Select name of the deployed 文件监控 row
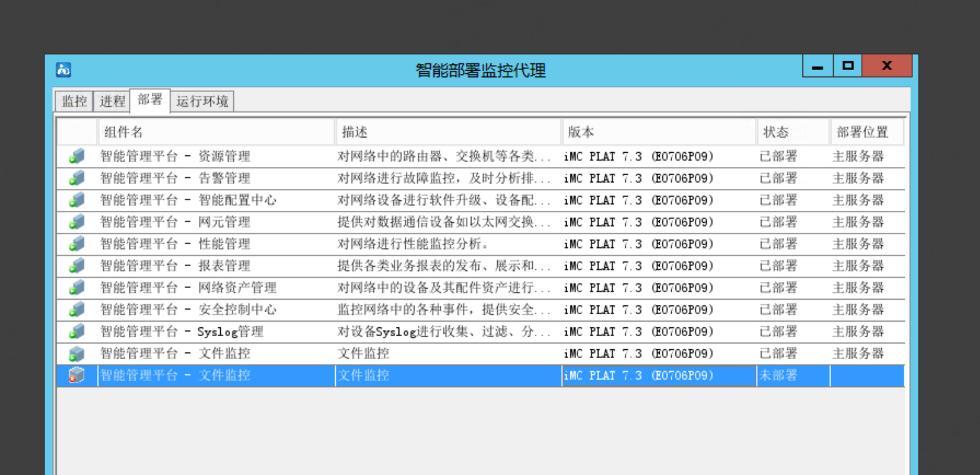The height and width of the screenshot is (475, 980). click(175, 354)
